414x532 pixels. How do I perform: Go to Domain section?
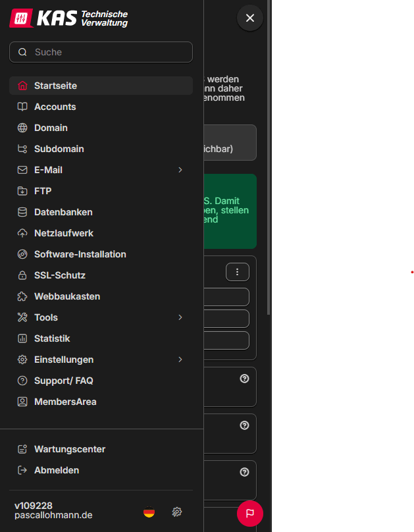click(101, 128)
